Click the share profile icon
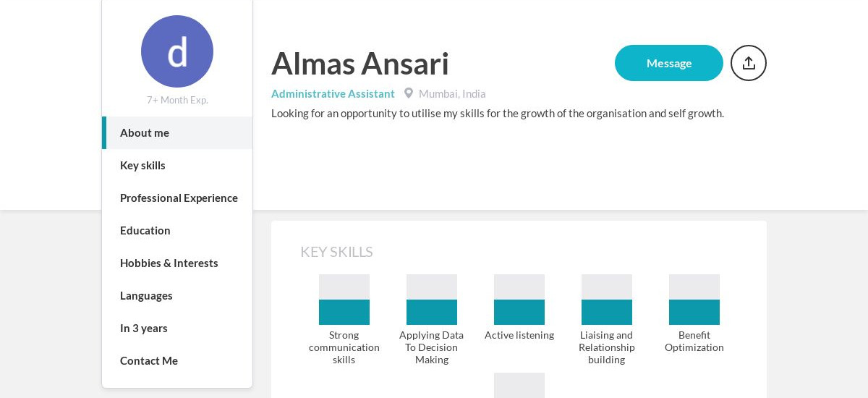 tap(748, 63)
